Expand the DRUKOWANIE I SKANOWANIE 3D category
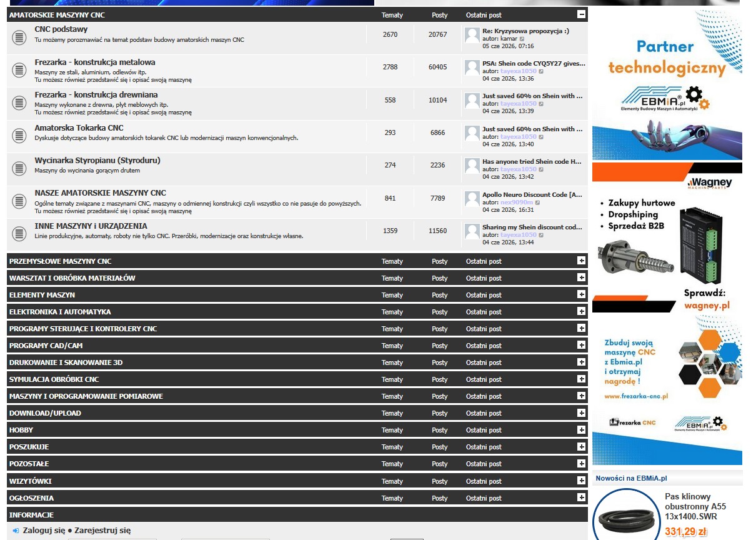756x540 pixels. pos(582,362)
